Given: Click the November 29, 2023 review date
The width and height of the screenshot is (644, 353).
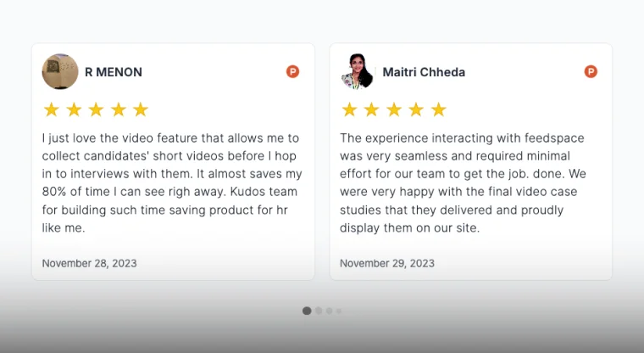Looking at the screenshot, I should [387, 263].
